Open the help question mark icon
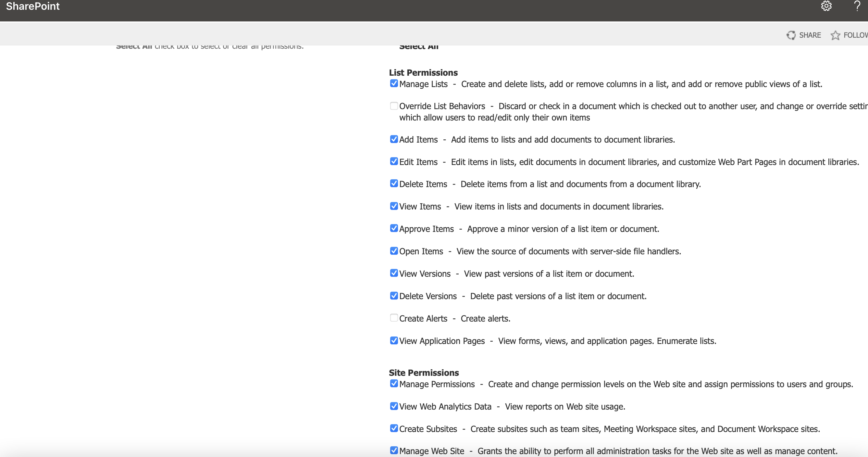 point(857,6)
